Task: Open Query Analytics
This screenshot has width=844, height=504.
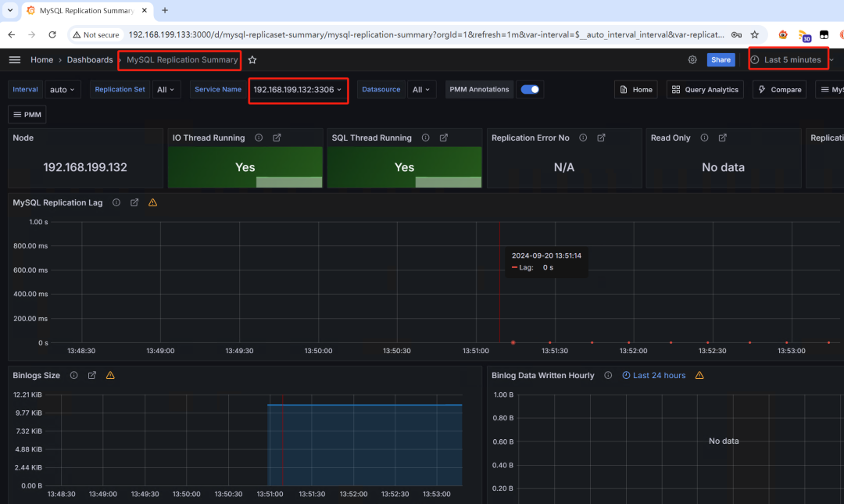Action: [705, 89]
